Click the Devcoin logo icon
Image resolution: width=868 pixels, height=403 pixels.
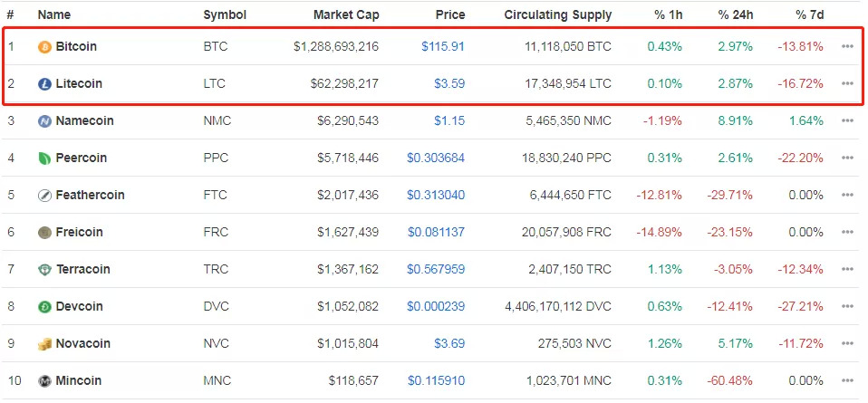tap(44, 307)
